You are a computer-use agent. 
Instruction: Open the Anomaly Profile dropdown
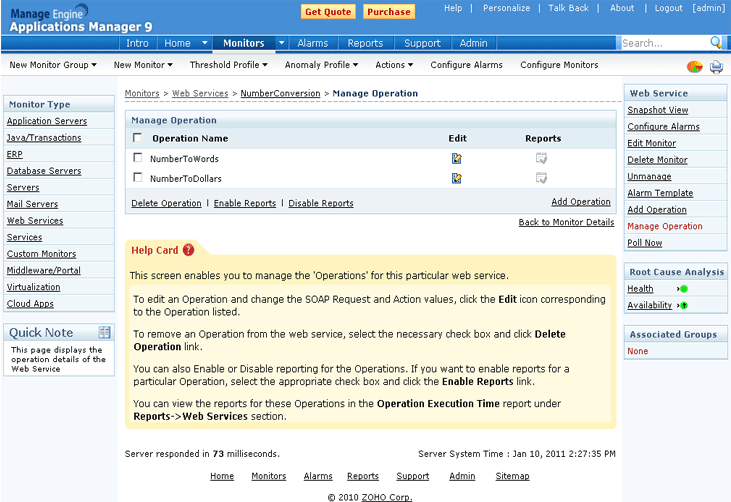(x=321, y=65)
